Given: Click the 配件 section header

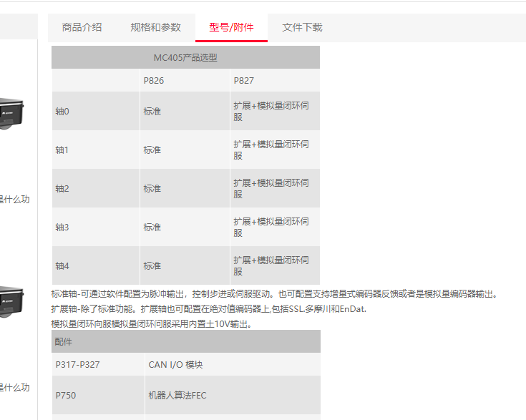Looking at the screenshot, I should [64, 341].
